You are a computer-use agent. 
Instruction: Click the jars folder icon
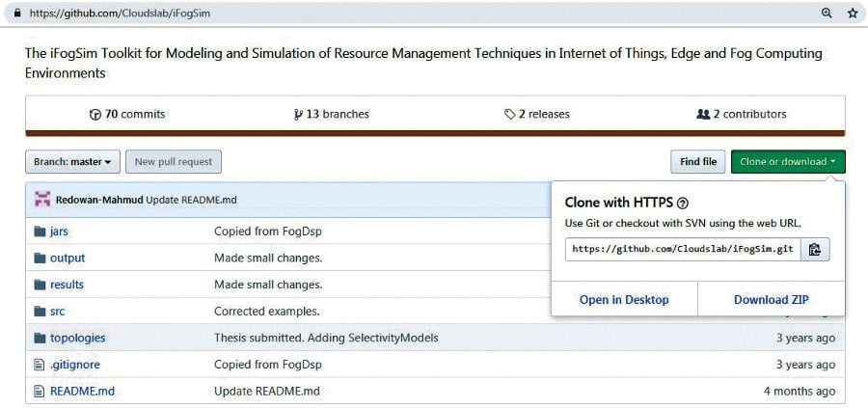pyautogui.click(x=40, y=231)
